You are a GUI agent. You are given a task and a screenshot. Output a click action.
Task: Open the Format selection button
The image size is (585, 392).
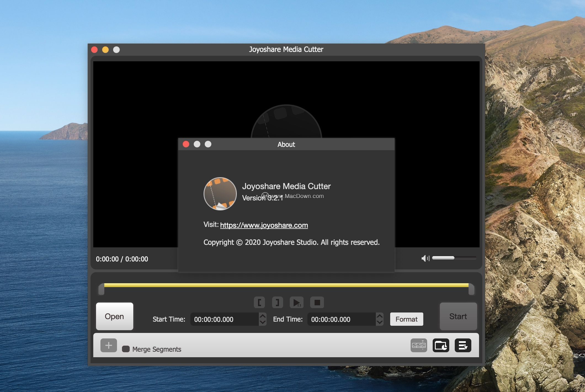pos(406,319)
